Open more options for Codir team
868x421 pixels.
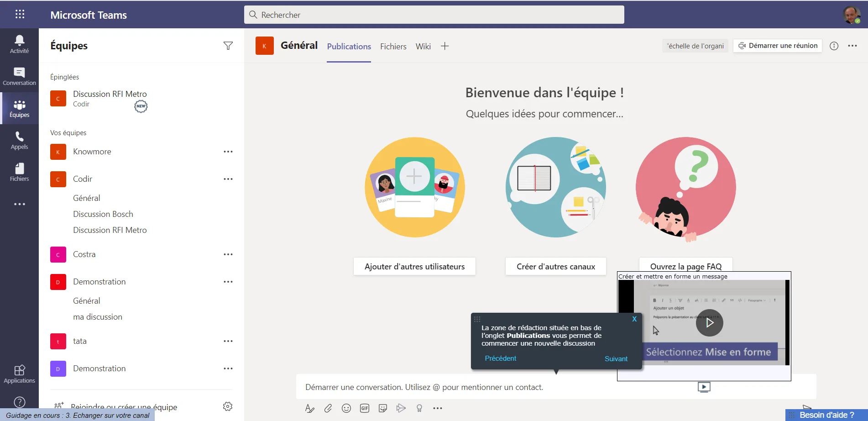coord(228,179)
